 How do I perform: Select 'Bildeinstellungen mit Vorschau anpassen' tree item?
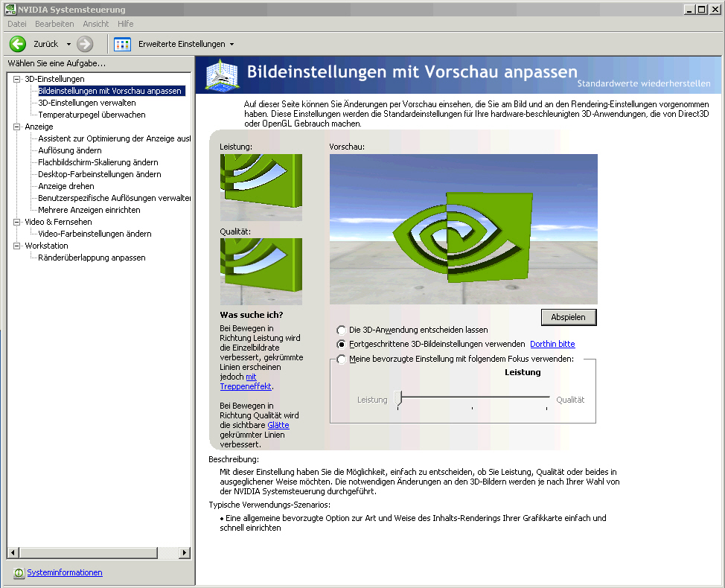(112, 91)
